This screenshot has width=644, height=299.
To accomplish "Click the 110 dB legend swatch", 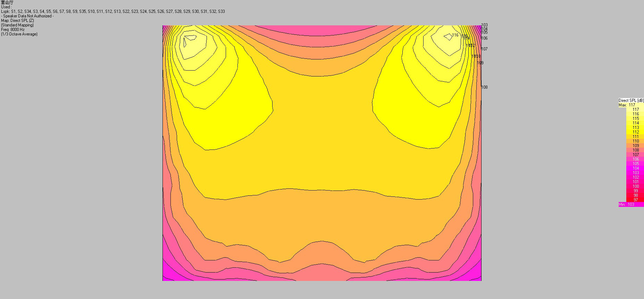I will (635, 141).
